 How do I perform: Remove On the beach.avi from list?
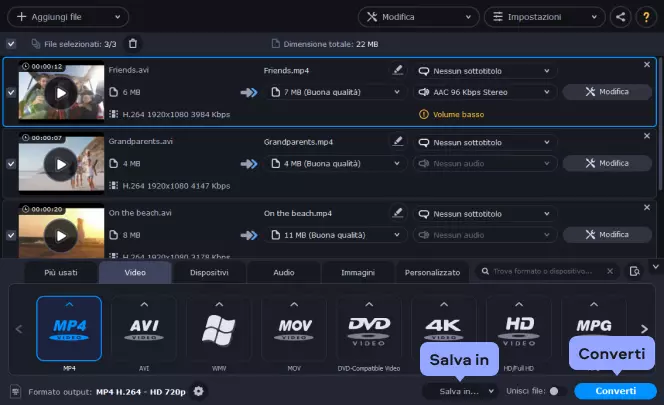647,208
